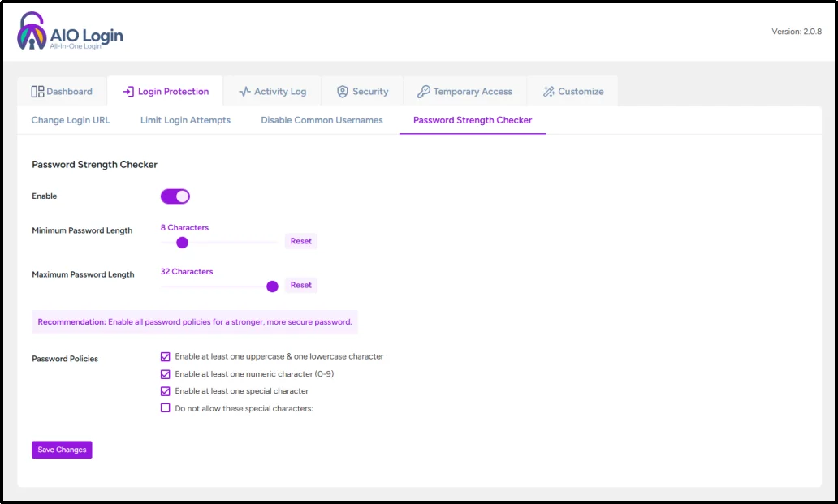Reset the maximum password length
Screen dimensions: 838x504
coord(300,285)
